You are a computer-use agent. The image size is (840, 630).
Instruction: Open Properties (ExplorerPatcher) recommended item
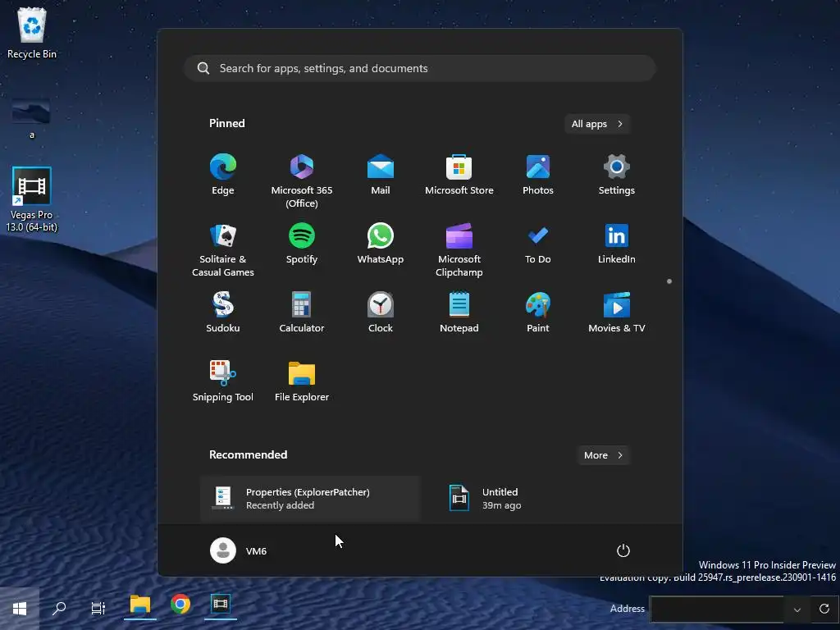[309, 498]
